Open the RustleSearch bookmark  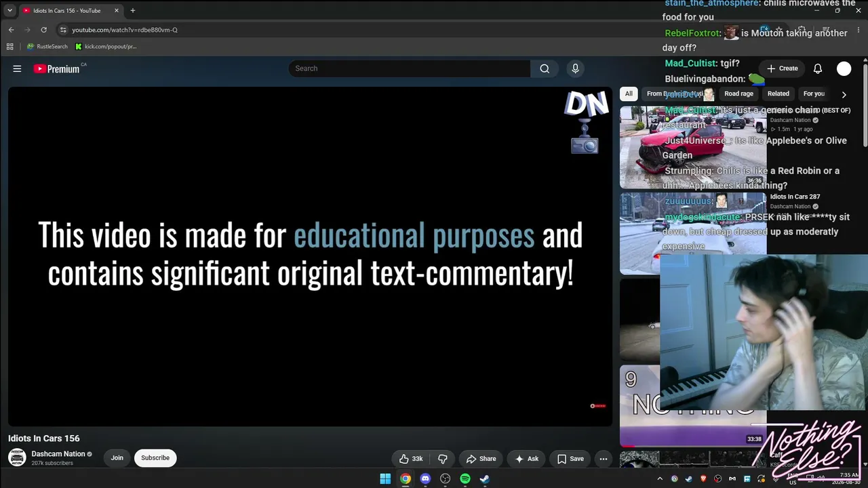(47, 47)
